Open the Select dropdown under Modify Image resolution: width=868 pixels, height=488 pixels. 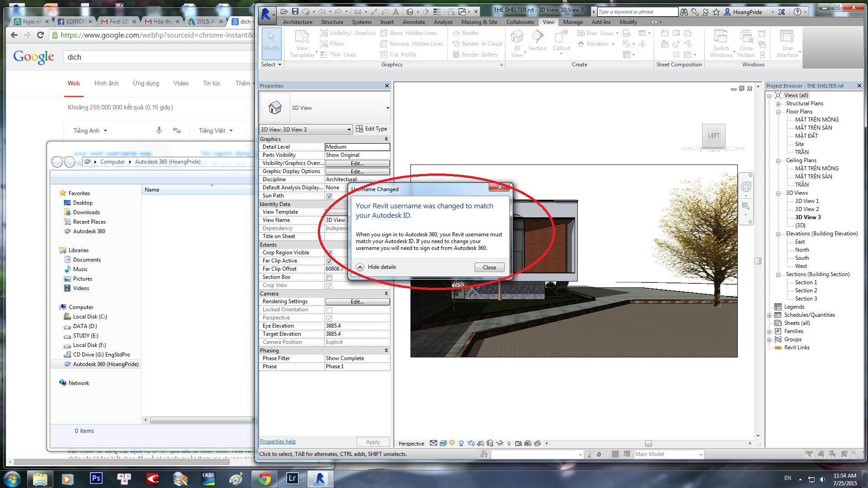click(271, 65)
